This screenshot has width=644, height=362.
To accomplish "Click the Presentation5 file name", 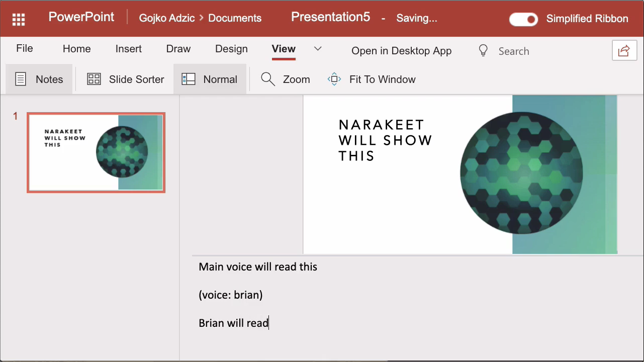I will coord(330,17).
